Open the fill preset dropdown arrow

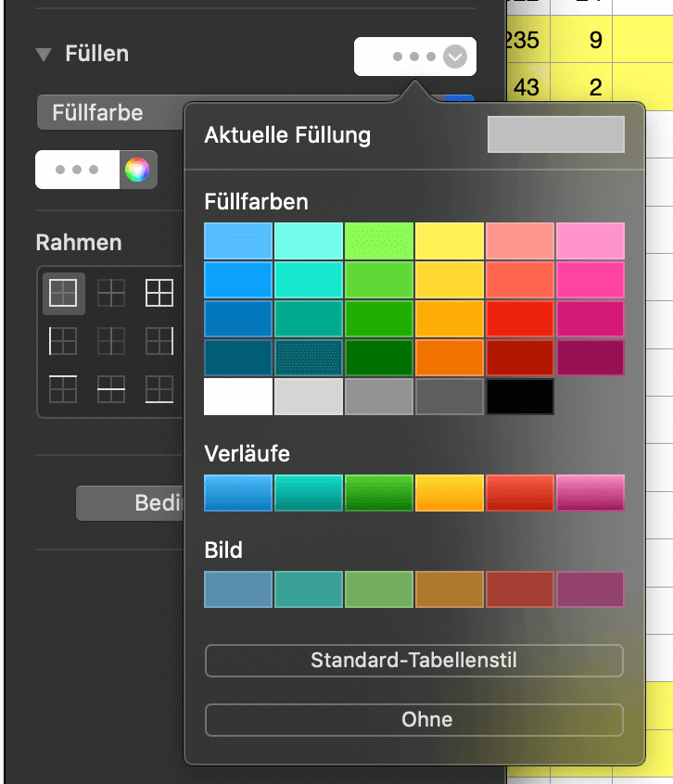pos(455,57)
